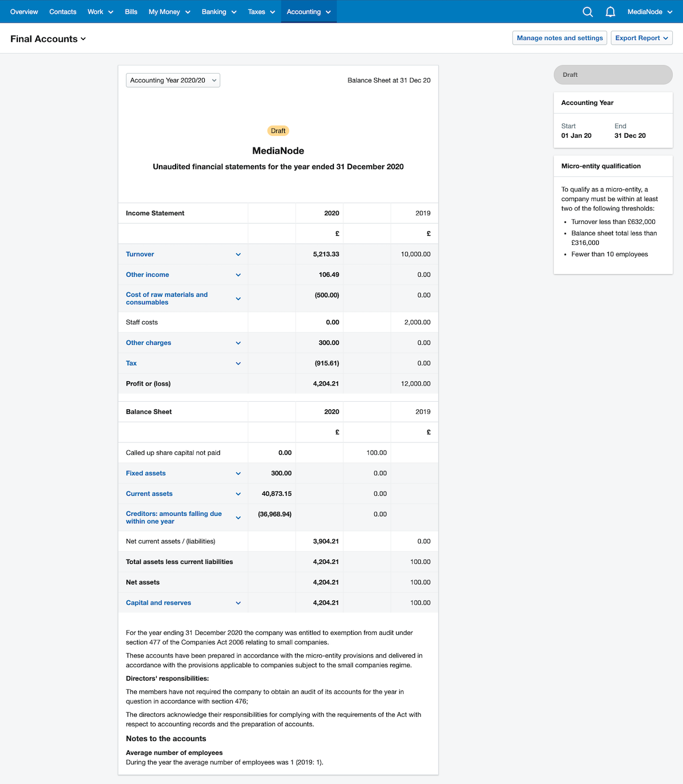Viewport: 683px width, 784px height.
Task: Expand the Tax breakdown
Action: 238,363
